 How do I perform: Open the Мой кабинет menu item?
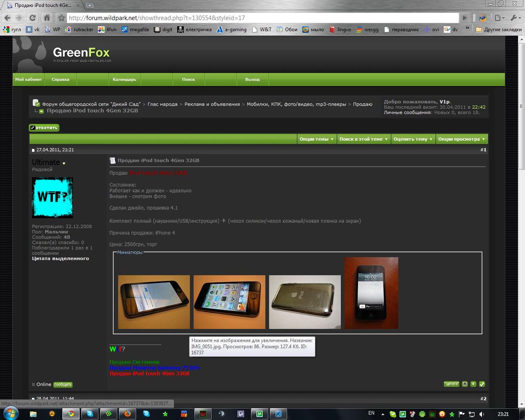click(x=29, y=80)
